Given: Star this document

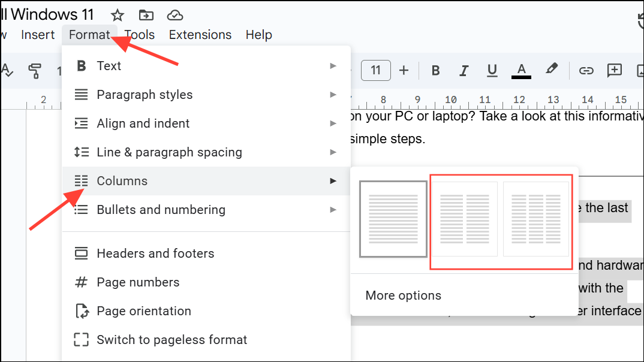Looking at the screenshot, I should 118,15.
